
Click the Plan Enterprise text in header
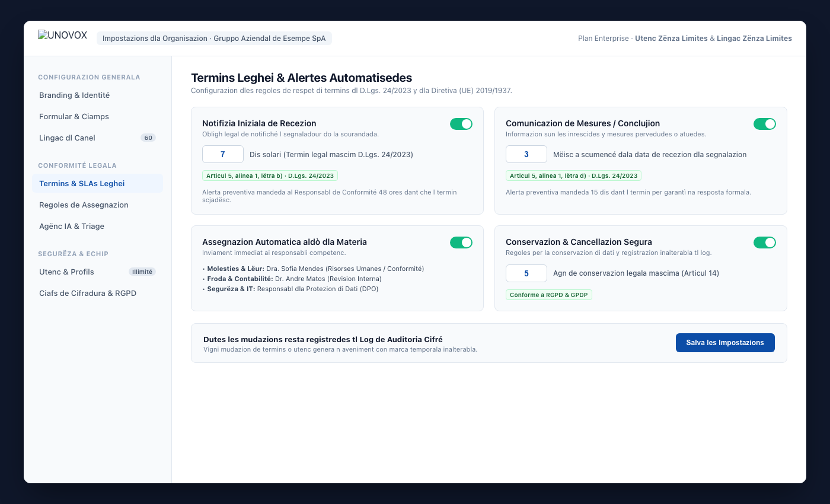click(604, 39)
